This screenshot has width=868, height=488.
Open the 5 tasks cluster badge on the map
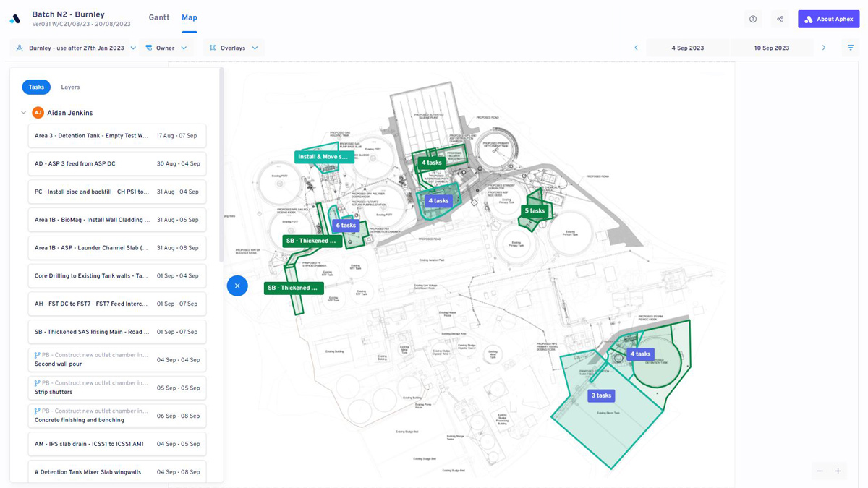point(535,210)
